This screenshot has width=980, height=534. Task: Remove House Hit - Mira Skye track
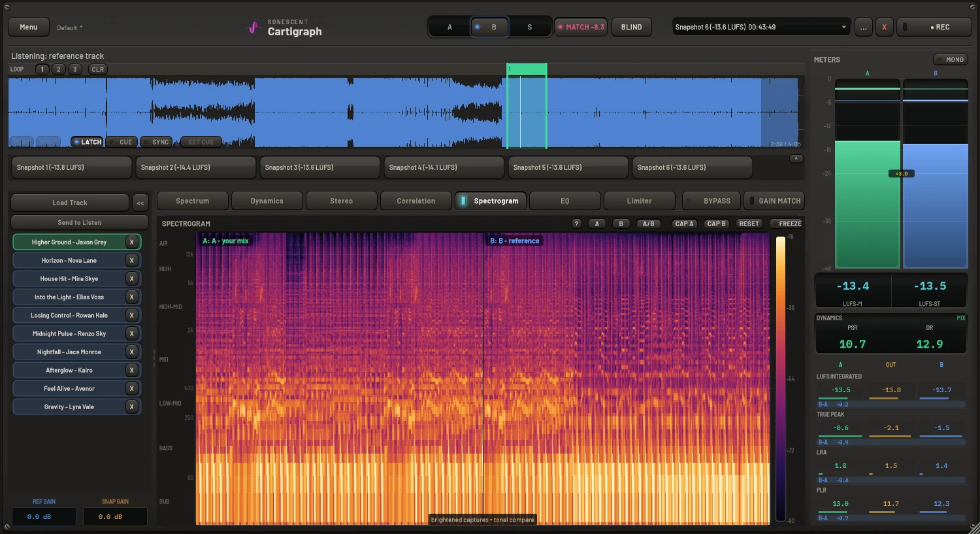[x=131, y=278]
